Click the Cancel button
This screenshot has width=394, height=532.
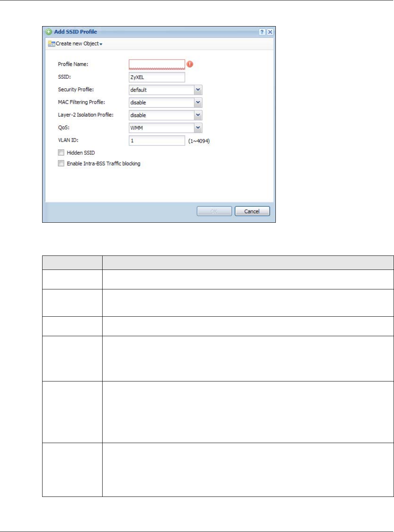252,211
